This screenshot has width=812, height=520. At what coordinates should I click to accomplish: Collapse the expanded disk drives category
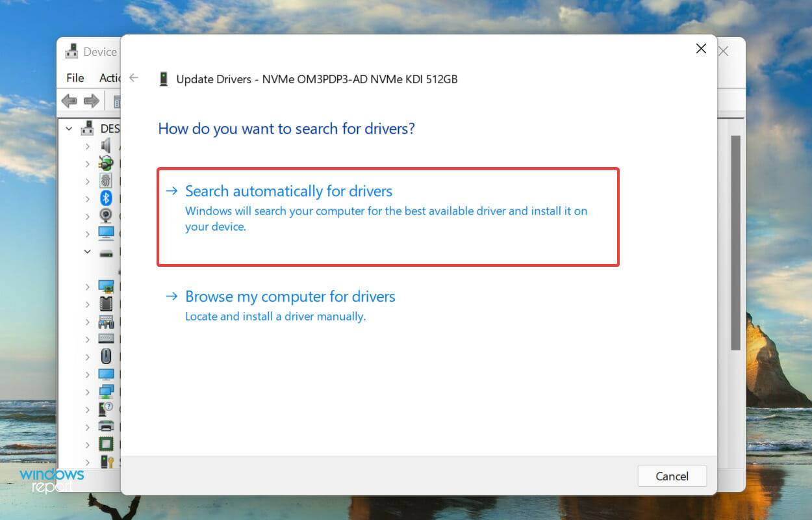coord(87,252)
